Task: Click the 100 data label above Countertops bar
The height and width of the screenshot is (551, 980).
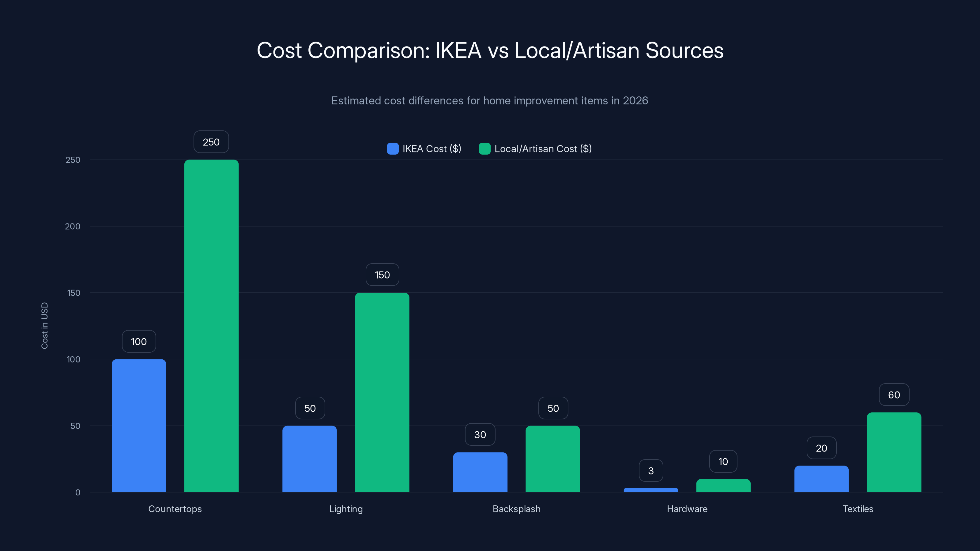Action: [139, 342]
